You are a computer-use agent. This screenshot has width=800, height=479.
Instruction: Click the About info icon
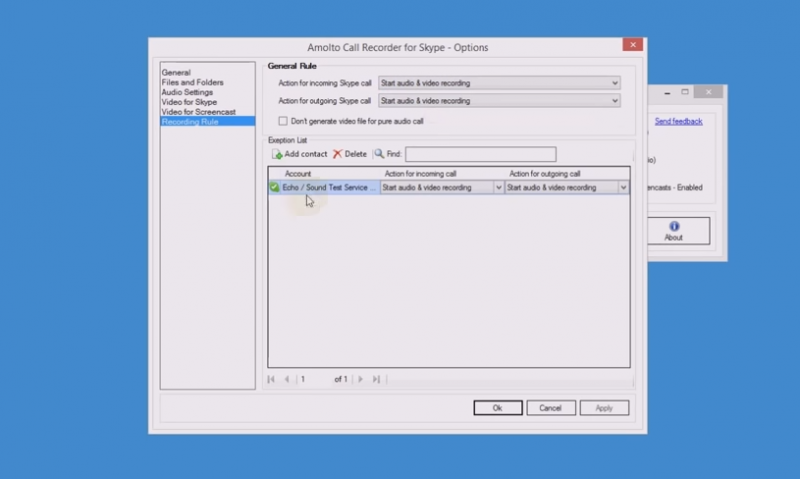click(x=674, y=226)
